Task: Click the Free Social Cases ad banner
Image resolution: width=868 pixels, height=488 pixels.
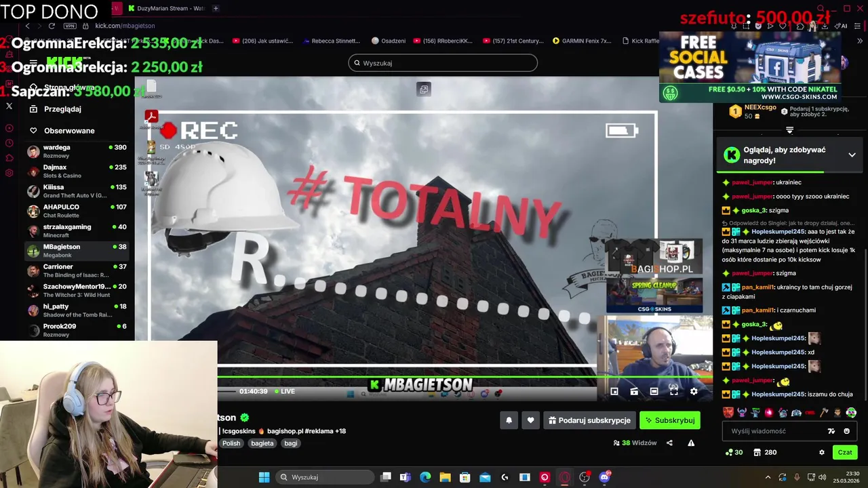Action: pos(750,66)
